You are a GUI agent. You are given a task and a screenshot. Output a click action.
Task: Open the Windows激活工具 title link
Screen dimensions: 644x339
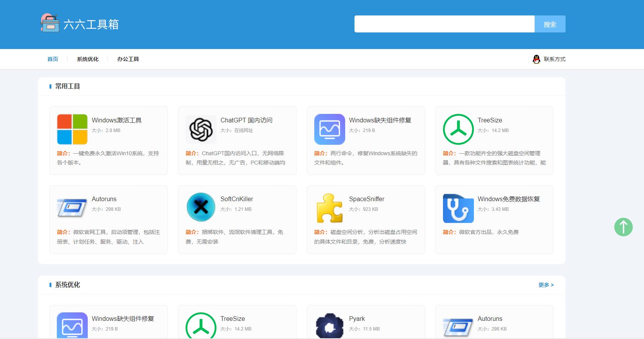pyautogui.click(x=117, y=120)
